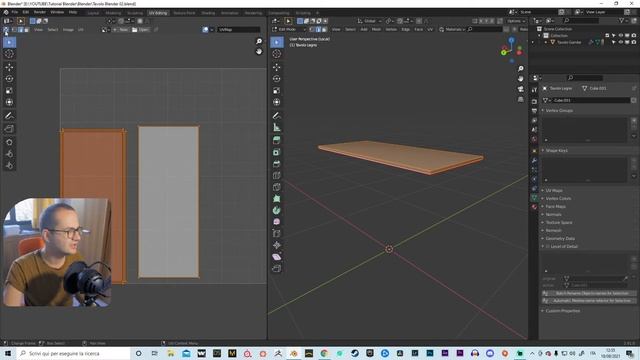
Task: Open the Materials dropdown in viewport header
Action: tap(452, 29)
